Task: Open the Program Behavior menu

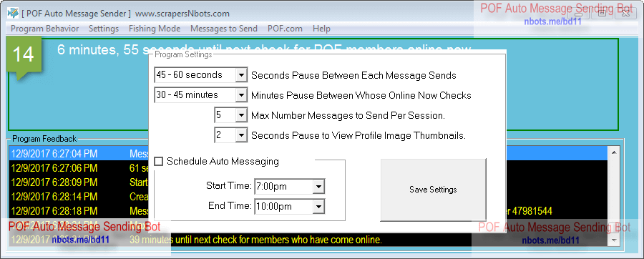Action: point(45,29)
